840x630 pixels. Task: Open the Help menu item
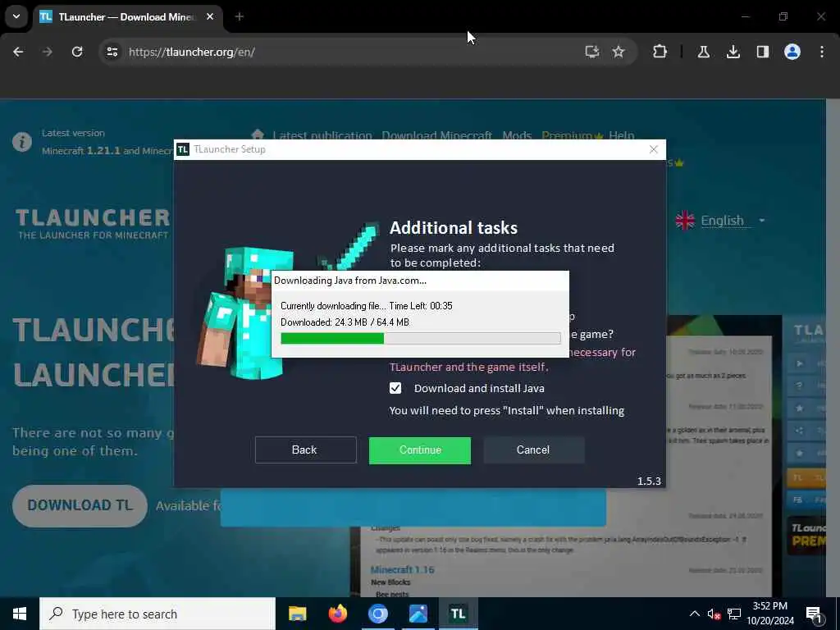click(x=622, y=135)
